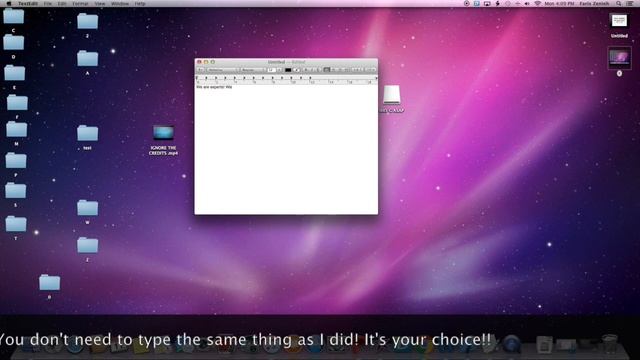Click the Wi-Fi status icon
640x360 pixels.
pyautogui.click(x=538, y=3)
